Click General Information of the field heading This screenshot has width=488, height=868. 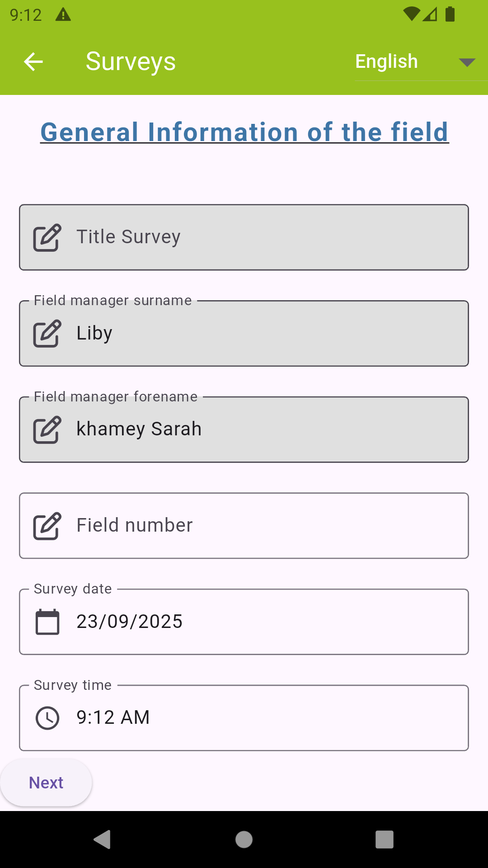tap(244, 132)
